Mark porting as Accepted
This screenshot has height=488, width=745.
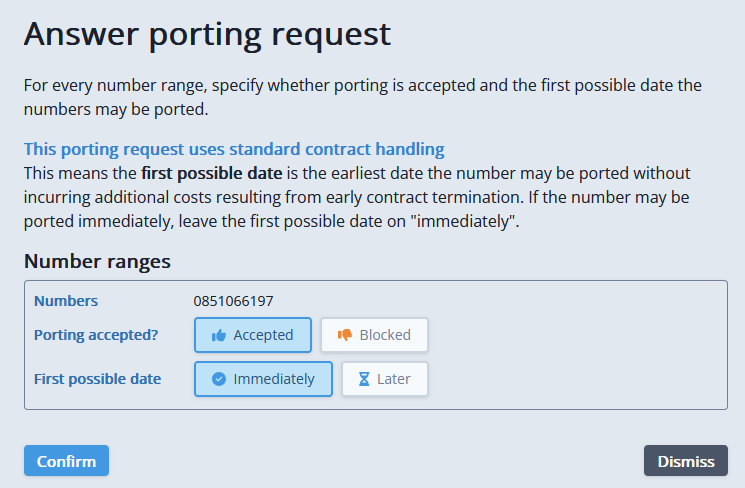(253, 335)
